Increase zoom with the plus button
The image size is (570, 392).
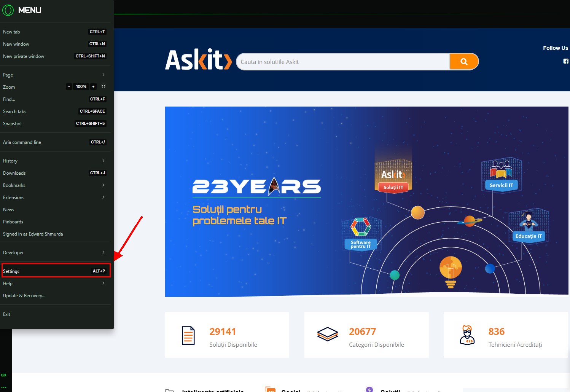point(93,87)
